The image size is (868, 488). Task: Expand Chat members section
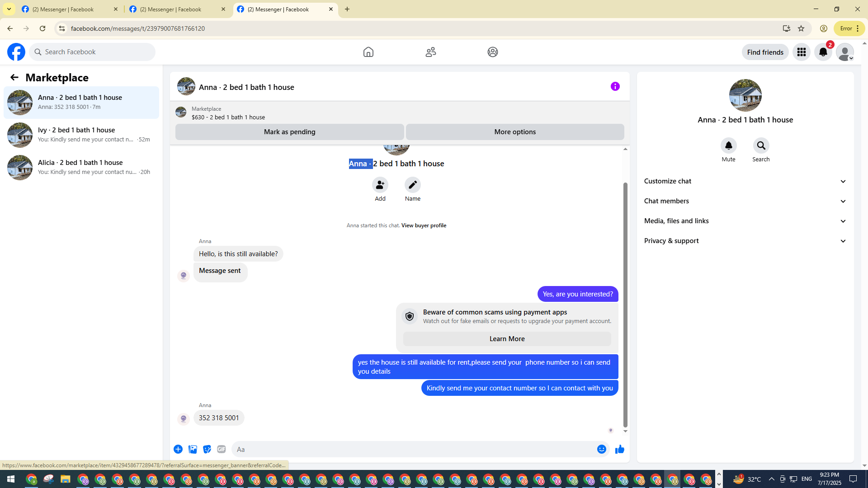[745, 201]
